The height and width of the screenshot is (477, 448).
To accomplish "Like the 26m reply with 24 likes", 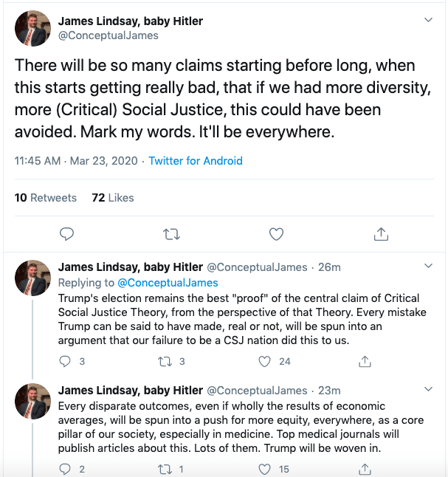I will 265,361.
